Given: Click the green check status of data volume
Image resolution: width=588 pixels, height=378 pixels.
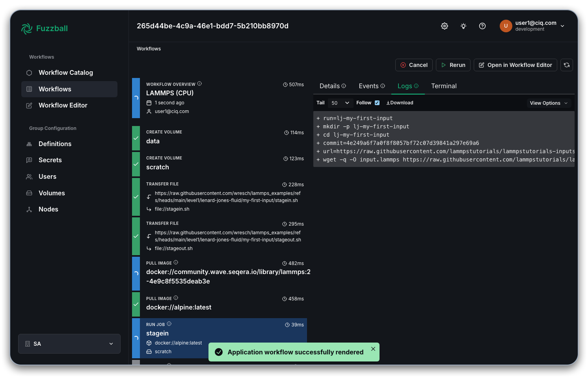Looking at the screenshot, I should [136, 138].
